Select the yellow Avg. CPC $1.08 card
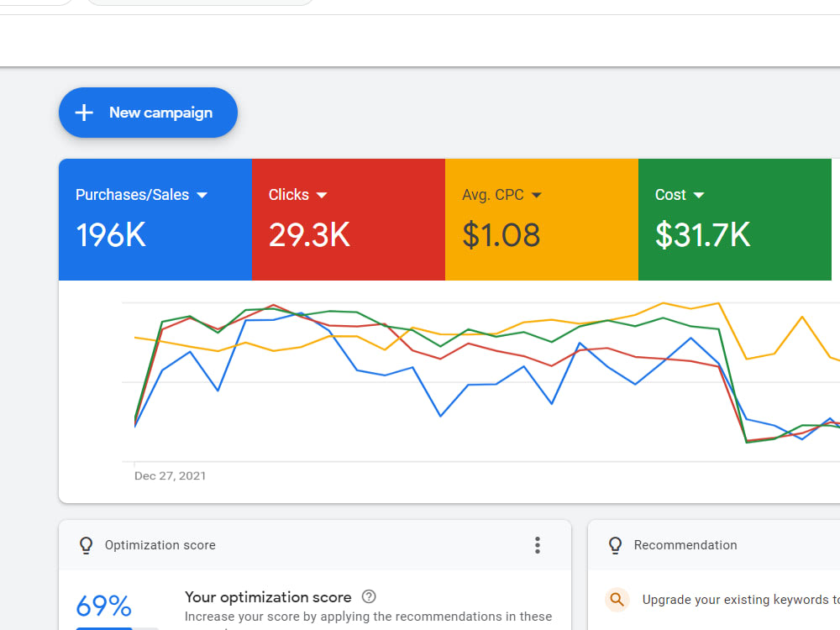 click(542, 219)
